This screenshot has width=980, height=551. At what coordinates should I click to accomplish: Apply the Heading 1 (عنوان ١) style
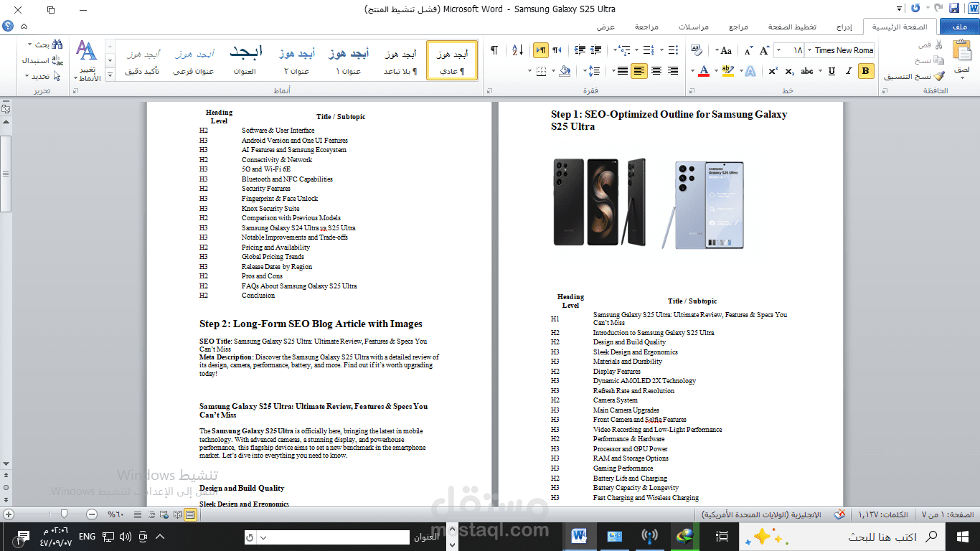pyautogui.click(x=349, y=60)
